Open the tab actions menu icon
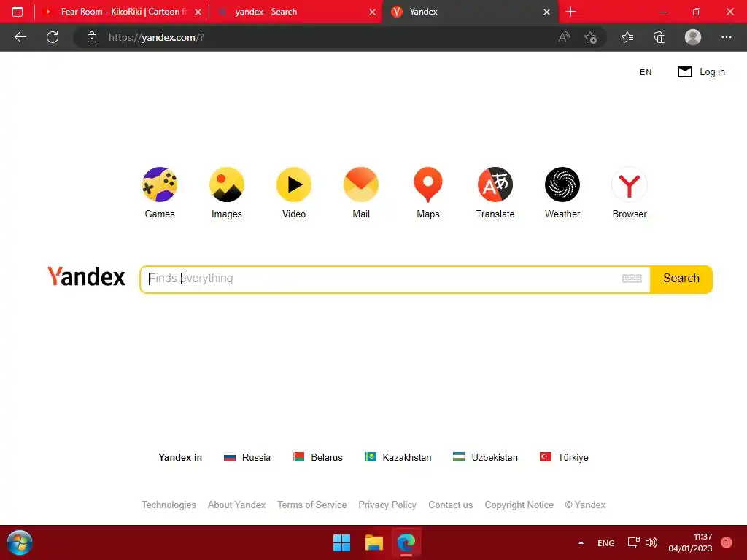Screen dimensions: 747x560 pyautogui.click(x=18, y=12)
